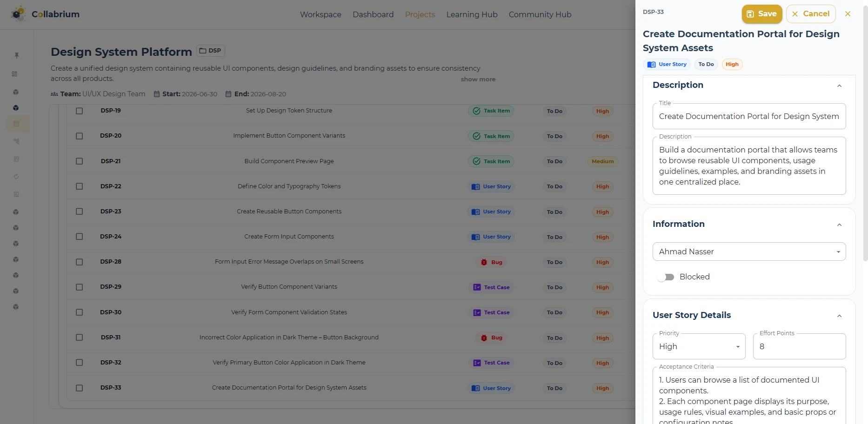The width and height of the screenshot is (868, 424).
Task: Click the High priority badge on DSP-32 row
Action: point(602,363)
